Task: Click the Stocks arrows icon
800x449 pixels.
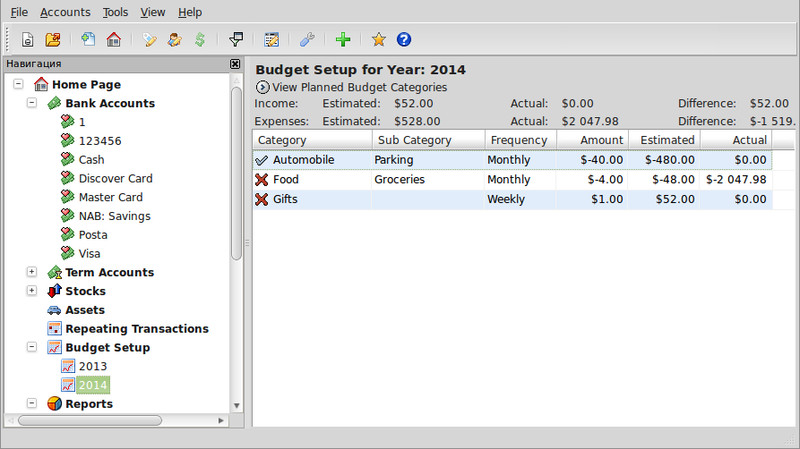Action: coord(55,291)
